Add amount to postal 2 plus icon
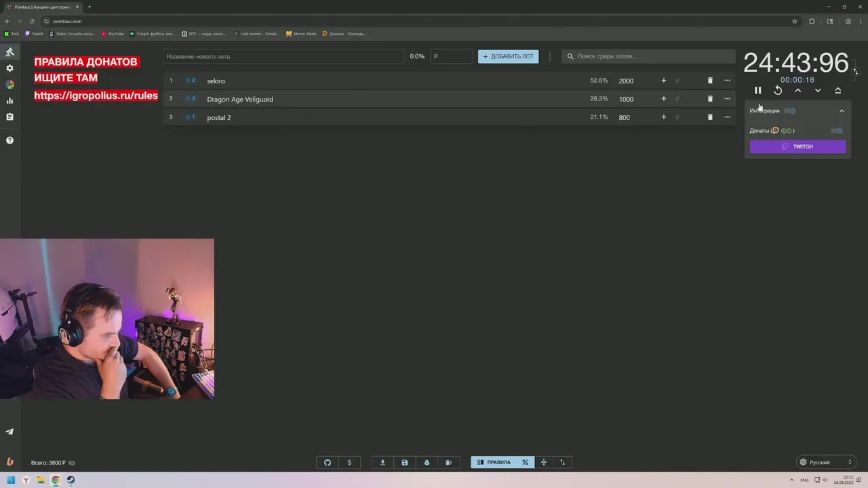 point(664,117)
